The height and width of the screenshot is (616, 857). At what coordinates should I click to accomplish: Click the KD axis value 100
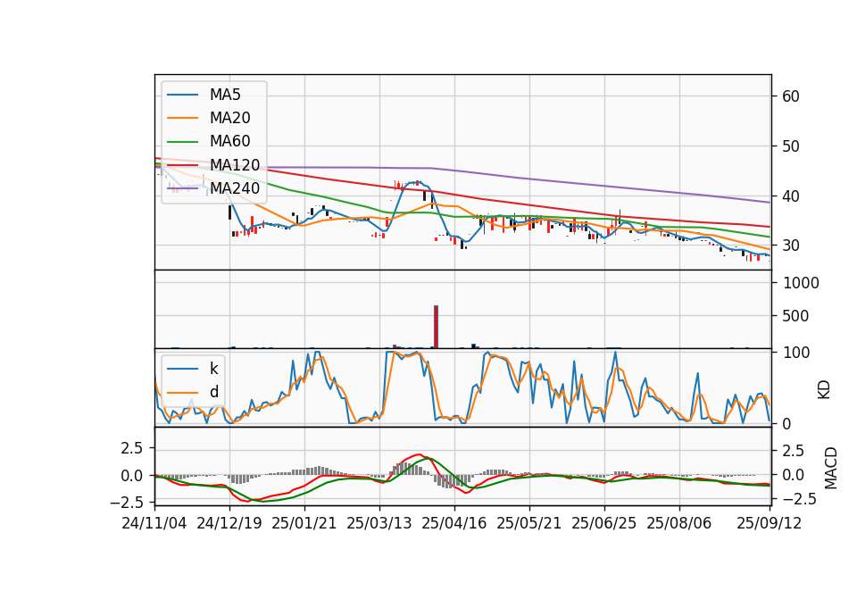796,353
